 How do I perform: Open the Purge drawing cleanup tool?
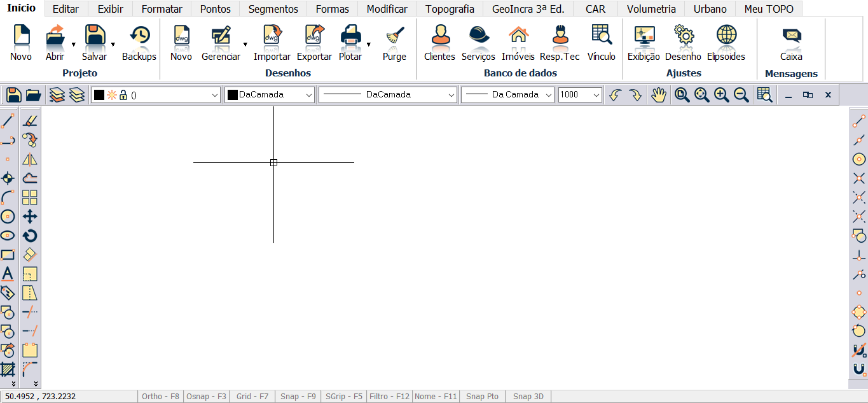394,42
